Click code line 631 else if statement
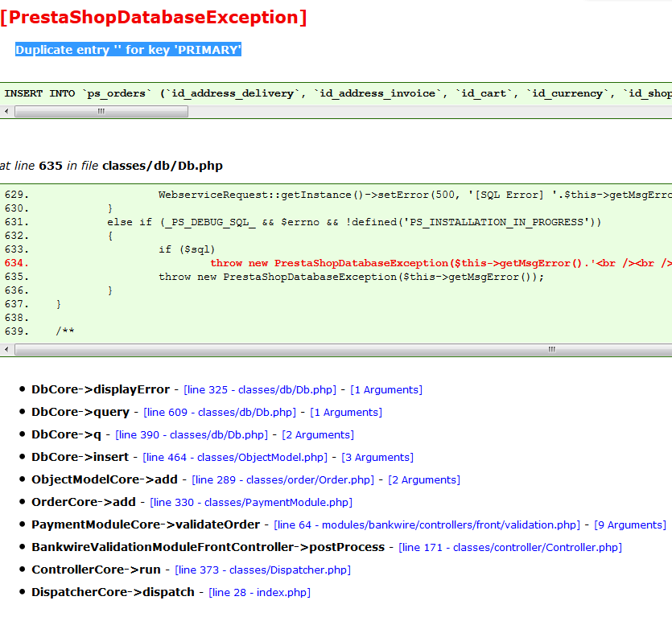 [x=354, y=222]
